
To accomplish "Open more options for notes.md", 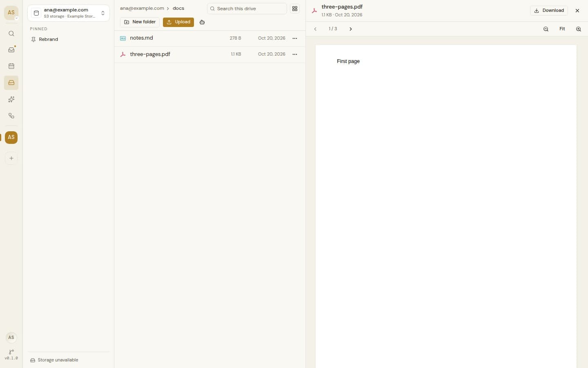I will coord(295,38).
